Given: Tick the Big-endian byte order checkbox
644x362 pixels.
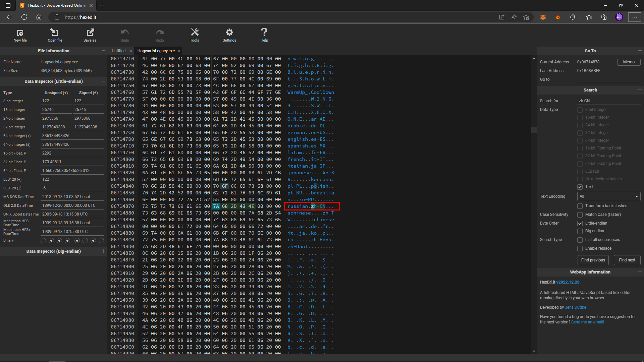Looking at the screenshot, I should click(x=580, y=231).
